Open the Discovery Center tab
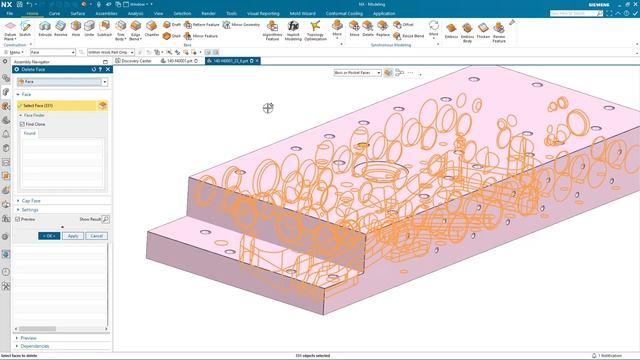 (134, 61)
